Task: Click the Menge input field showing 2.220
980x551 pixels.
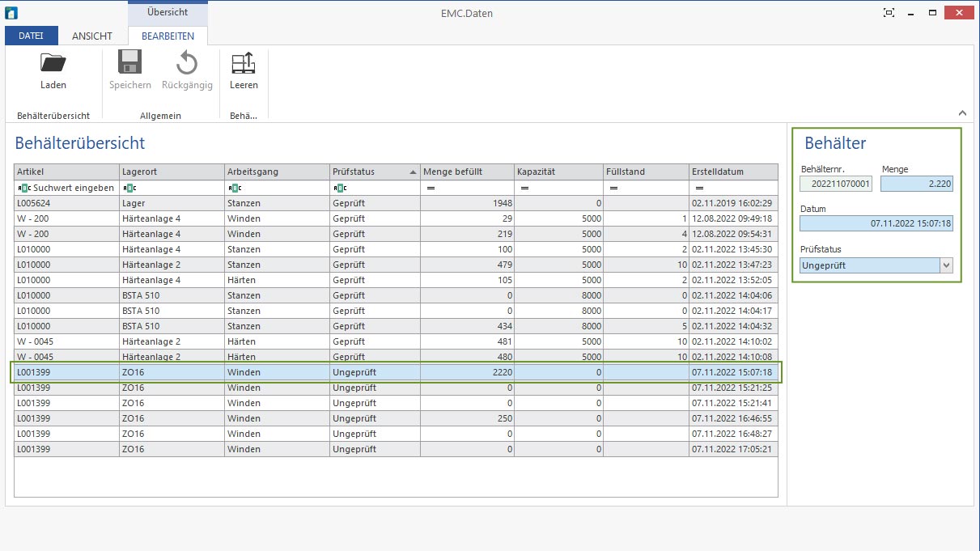Action: coord(917,184)
